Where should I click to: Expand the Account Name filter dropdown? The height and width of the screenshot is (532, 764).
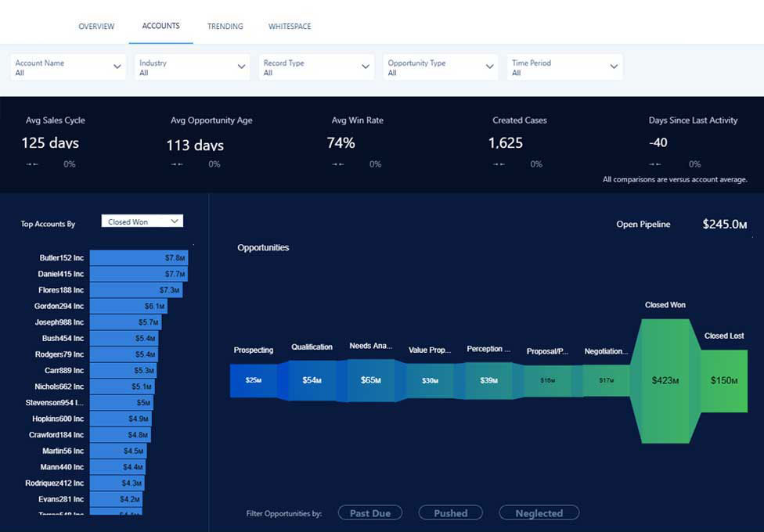[x=68, y=66]
